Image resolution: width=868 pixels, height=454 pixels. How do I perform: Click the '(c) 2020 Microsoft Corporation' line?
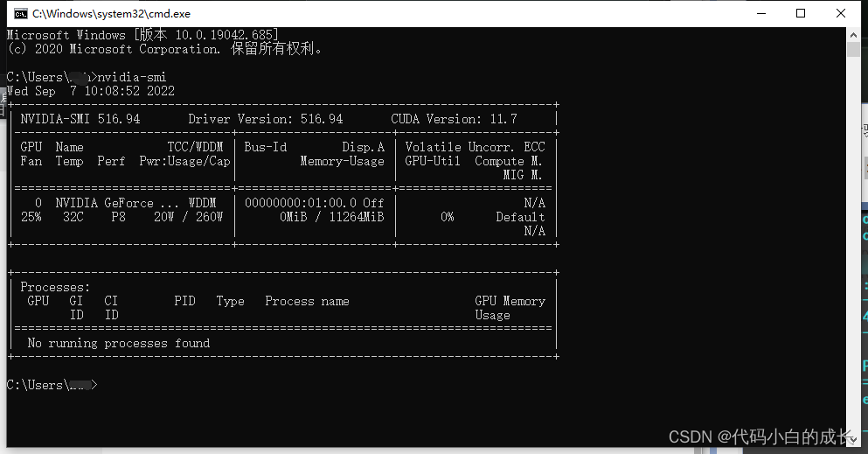(x=164, y=49)
